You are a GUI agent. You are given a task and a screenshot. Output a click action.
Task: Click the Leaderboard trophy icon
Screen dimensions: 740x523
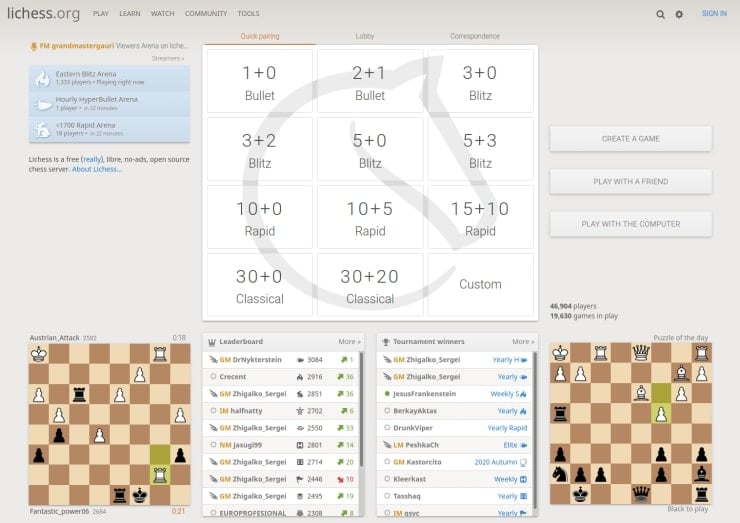point(212,341)
